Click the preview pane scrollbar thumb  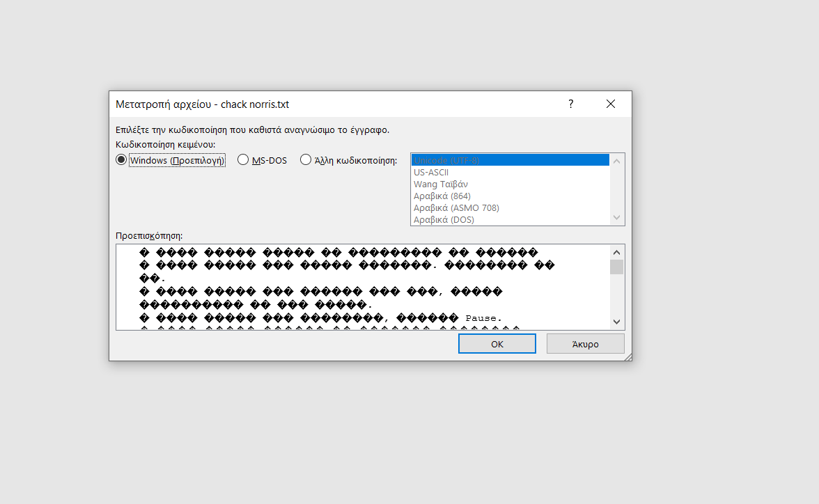616,267
